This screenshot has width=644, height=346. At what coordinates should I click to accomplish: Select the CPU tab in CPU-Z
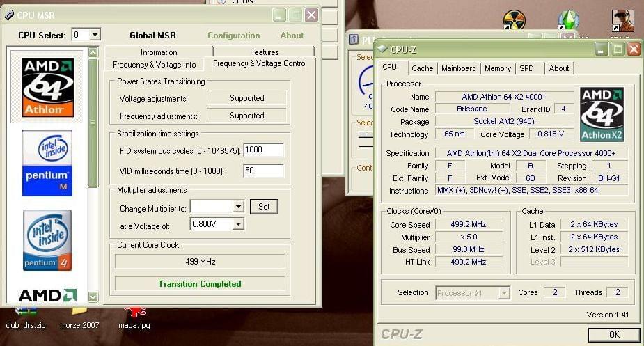click(x=389, y=67)
